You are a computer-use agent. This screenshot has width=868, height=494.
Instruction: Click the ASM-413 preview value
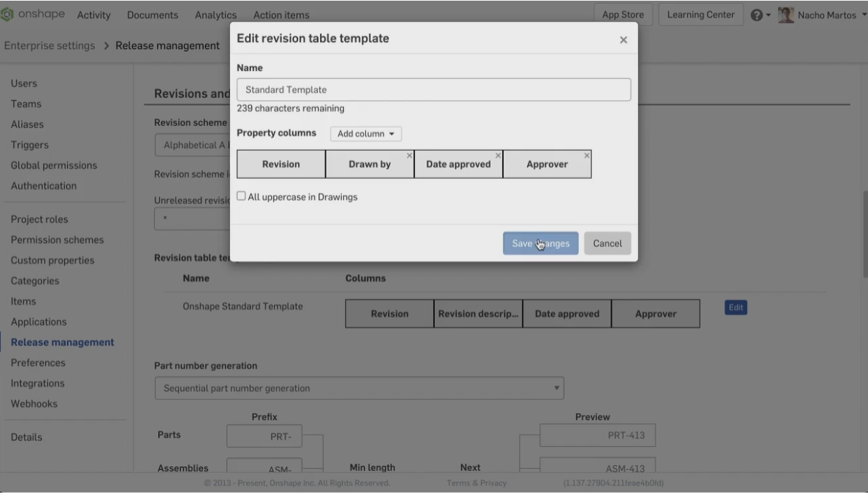pos(597,465)
